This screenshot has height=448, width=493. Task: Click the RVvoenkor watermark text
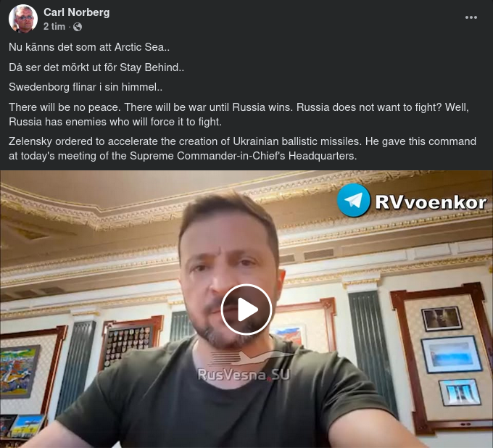point(431,202)
